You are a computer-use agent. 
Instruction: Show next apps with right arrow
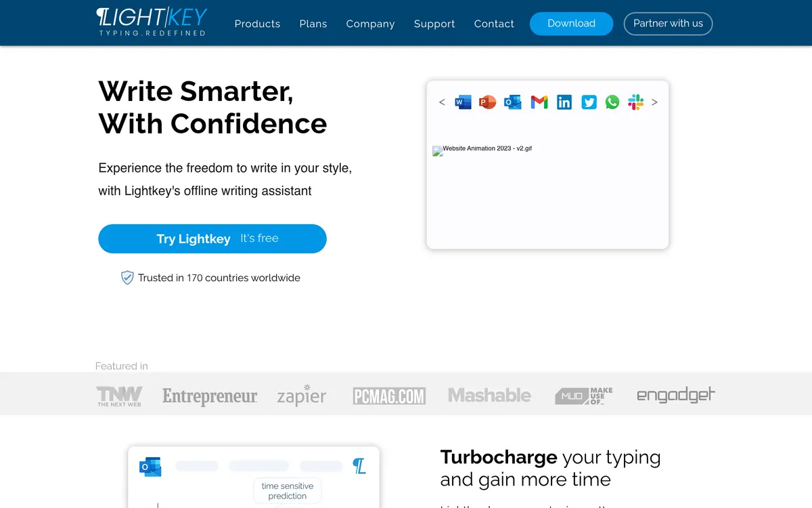(654, 102)
